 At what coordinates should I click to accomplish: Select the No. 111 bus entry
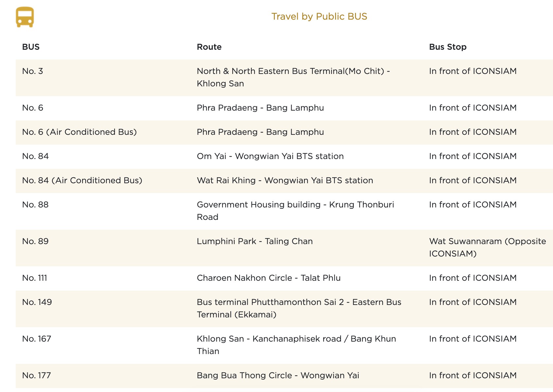coord(35,278)
